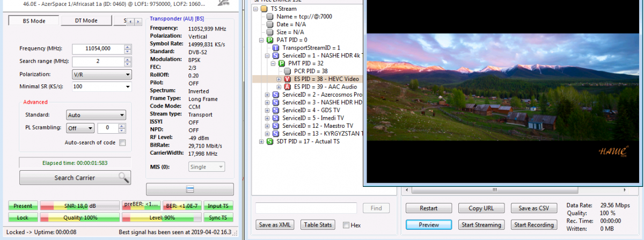Toggle Auto-search of code checkbox

(x=122, y=143)
